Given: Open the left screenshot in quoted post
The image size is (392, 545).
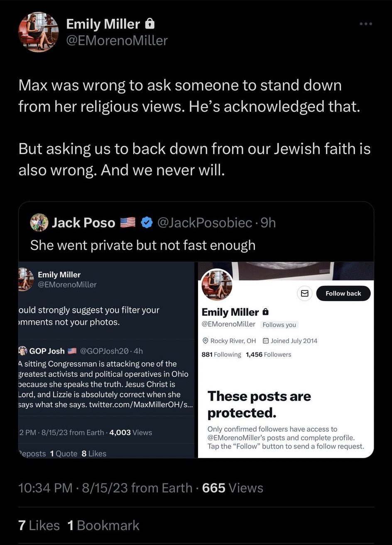Looking at the screenshot, I should [x=106, y=360].
